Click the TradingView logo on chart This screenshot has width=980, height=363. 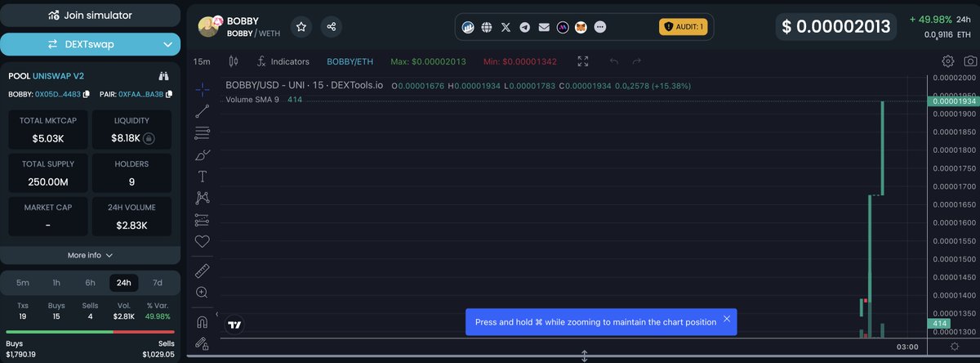click(x=234, y=325)
